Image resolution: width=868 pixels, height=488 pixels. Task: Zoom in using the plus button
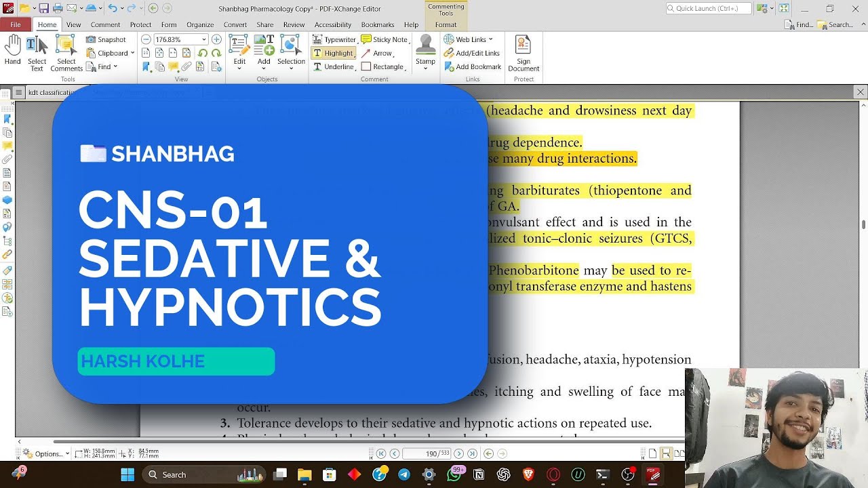pyautogui.click(x=216, y=39)
